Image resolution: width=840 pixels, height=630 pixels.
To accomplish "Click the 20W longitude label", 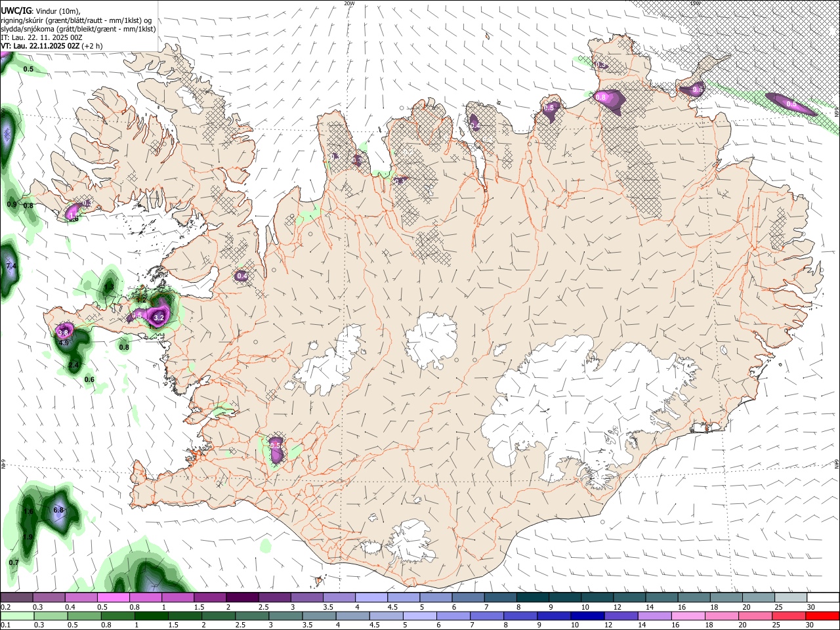I will (x=349, y=3).
